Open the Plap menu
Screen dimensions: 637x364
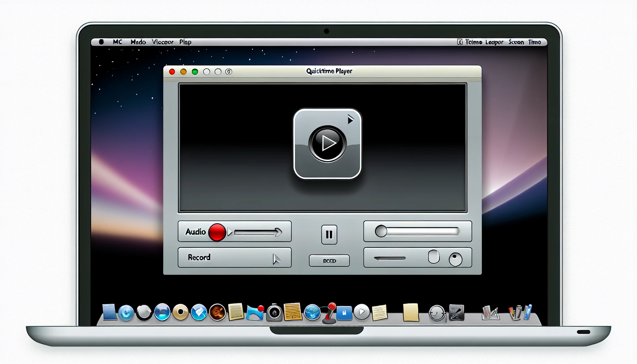click(x=185, y=42)
